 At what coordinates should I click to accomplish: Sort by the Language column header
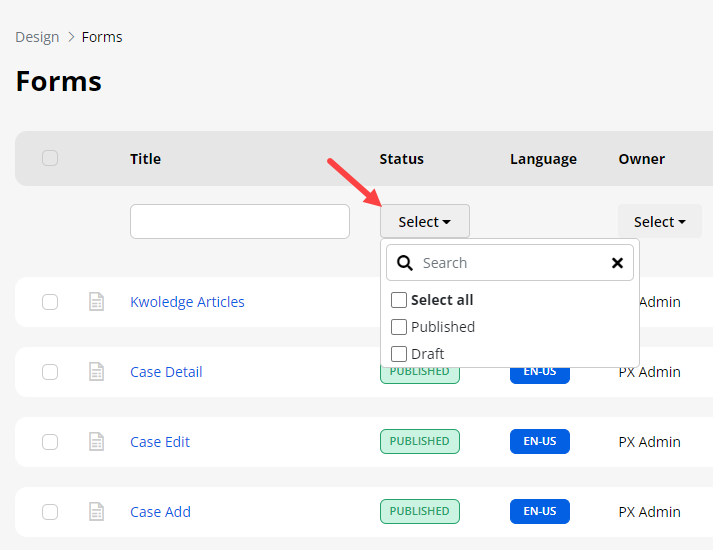(543, 159)
